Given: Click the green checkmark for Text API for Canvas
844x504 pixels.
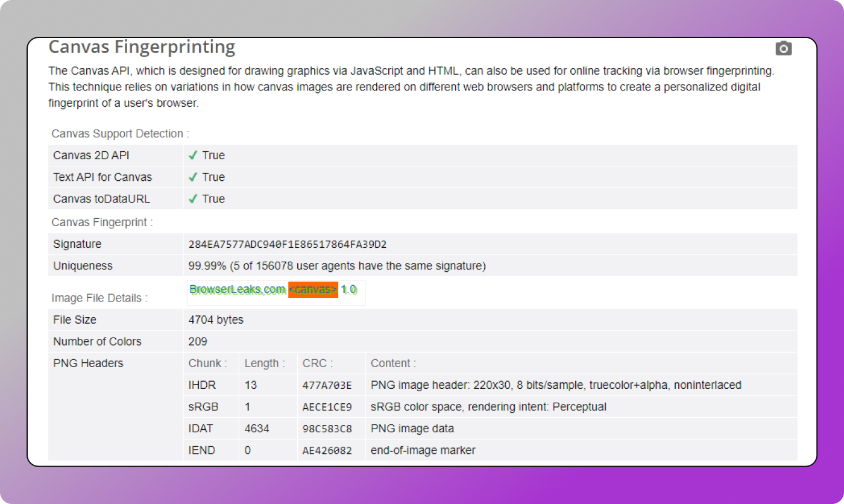Looking at the screenshot, I should point(193,177).
